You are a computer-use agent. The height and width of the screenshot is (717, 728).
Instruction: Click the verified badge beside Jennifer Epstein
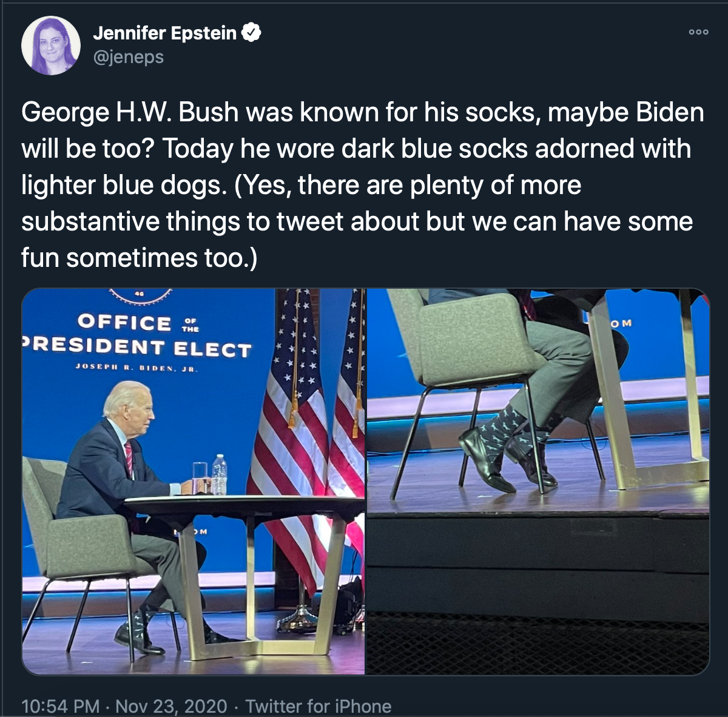click(x=252, y=33)
